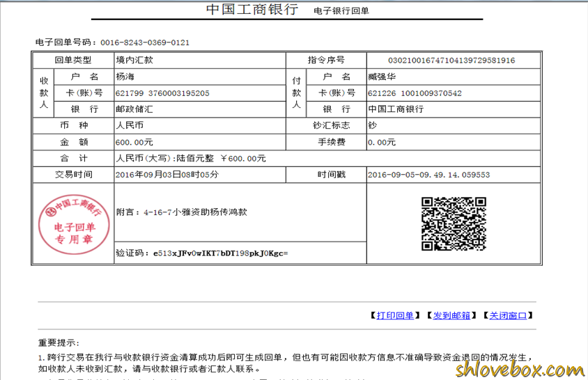This screenshot has width=588, height=380.
Task: Click the 合计 label cell
Action: (74, 158)
